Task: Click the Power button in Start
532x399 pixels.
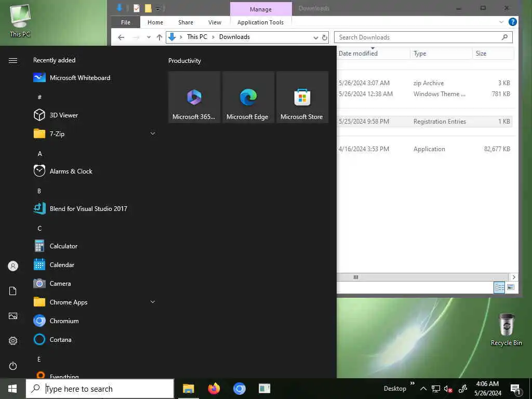Action: pos(13,366)
